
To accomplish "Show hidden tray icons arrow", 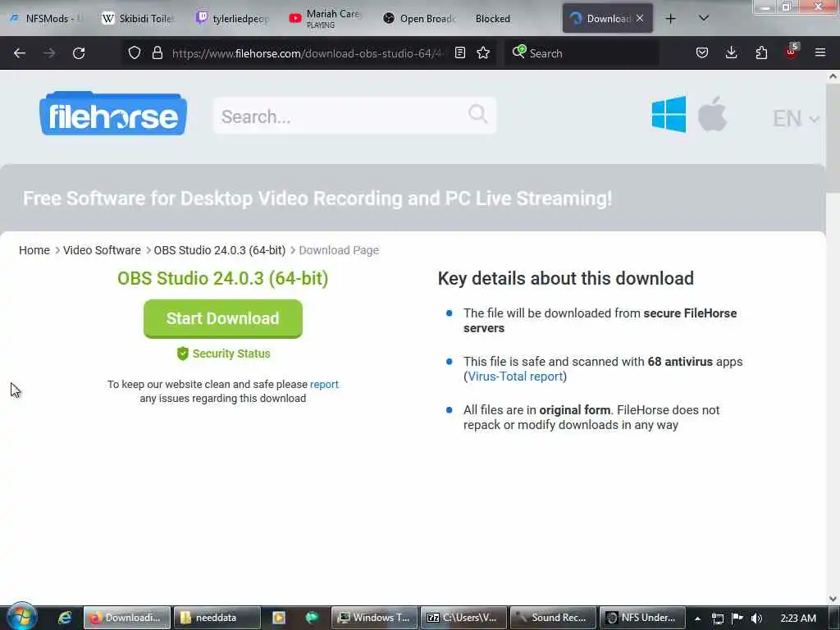I will 697,619.
